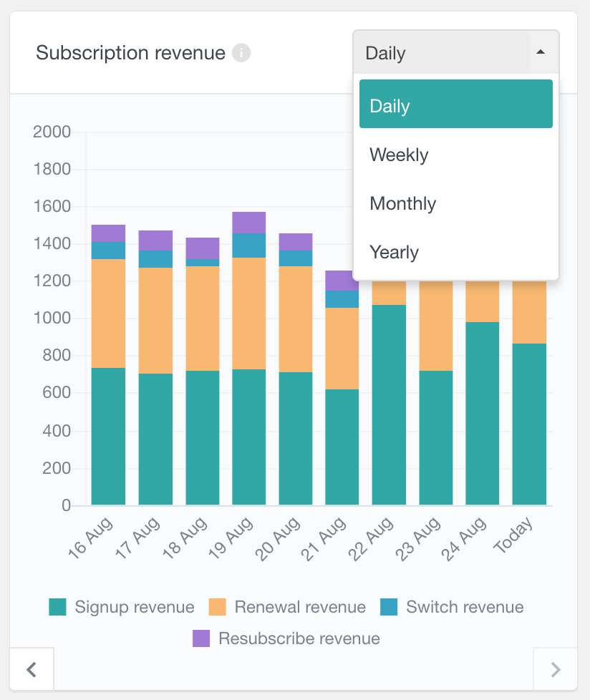Click the 2000 y-axis value

pyautogui.click(x=52, y=132)
